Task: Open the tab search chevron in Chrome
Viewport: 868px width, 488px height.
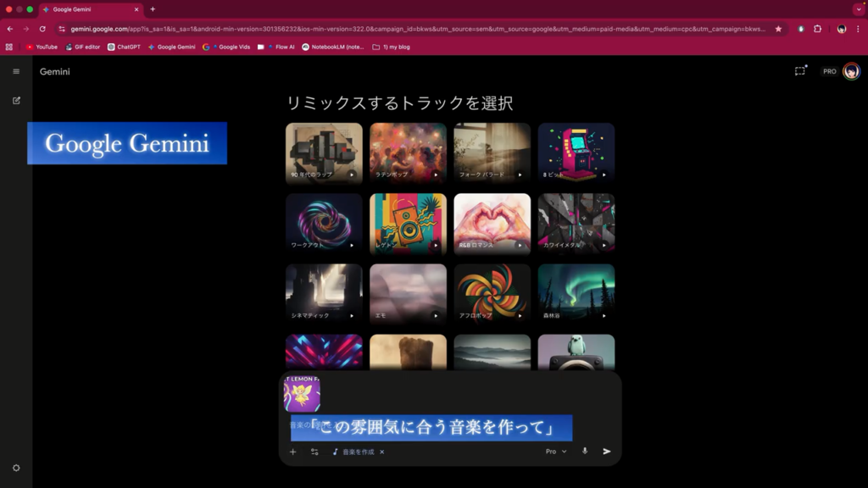Action: [x=858, y=9]
